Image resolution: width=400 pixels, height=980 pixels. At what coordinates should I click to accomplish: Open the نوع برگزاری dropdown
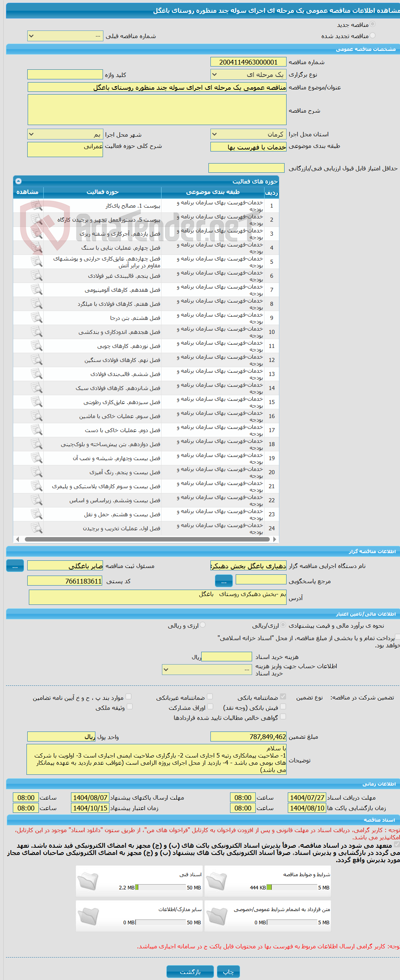click(x=248, y=75)
